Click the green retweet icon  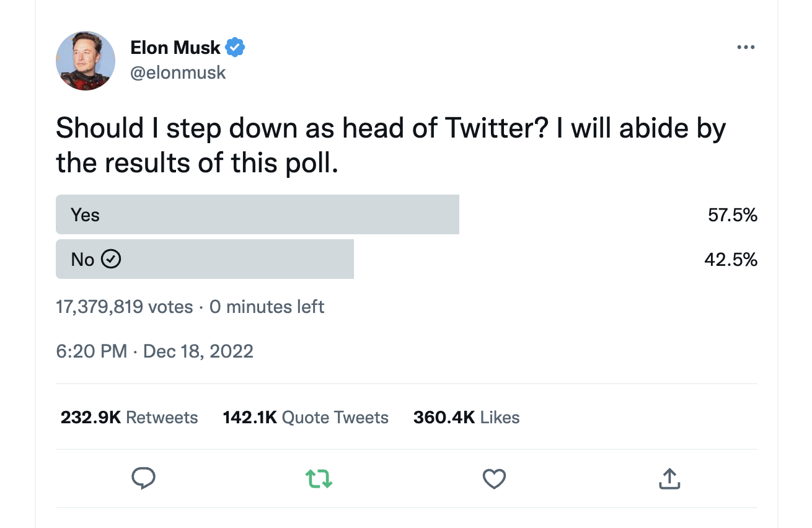(319, 478)
